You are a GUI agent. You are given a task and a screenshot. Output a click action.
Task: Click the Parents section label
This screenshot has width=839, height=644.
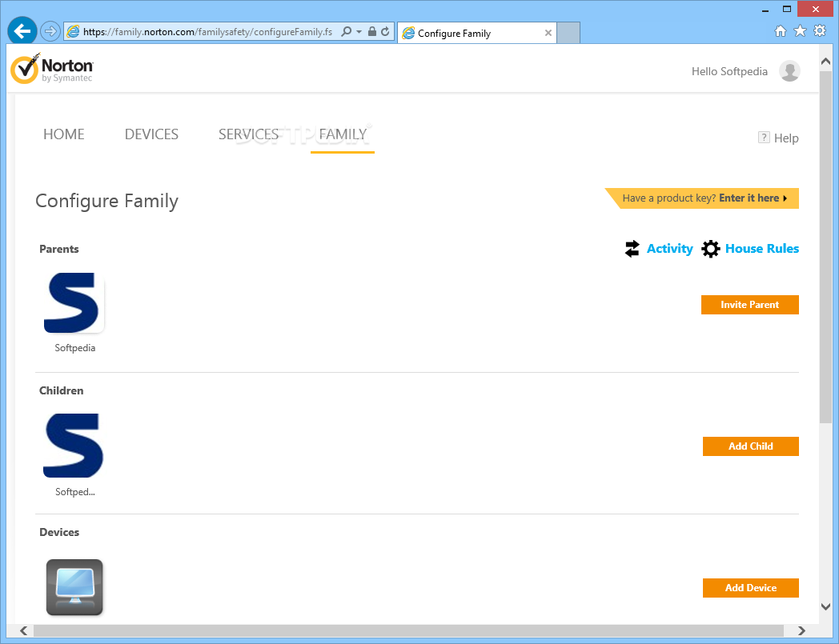59,250
